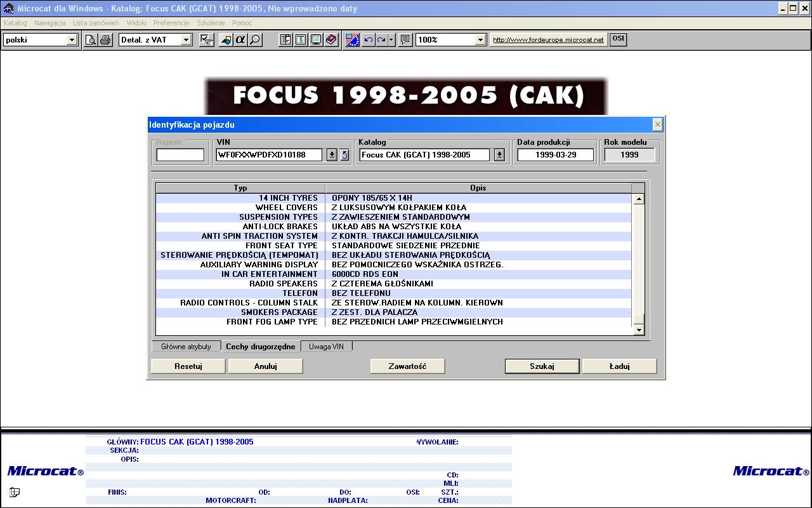Select the FRONT FOG LAMP TYPE row
Image resolution: width=812 pixels, height=508 pixels.
click(x=394, y=322)
